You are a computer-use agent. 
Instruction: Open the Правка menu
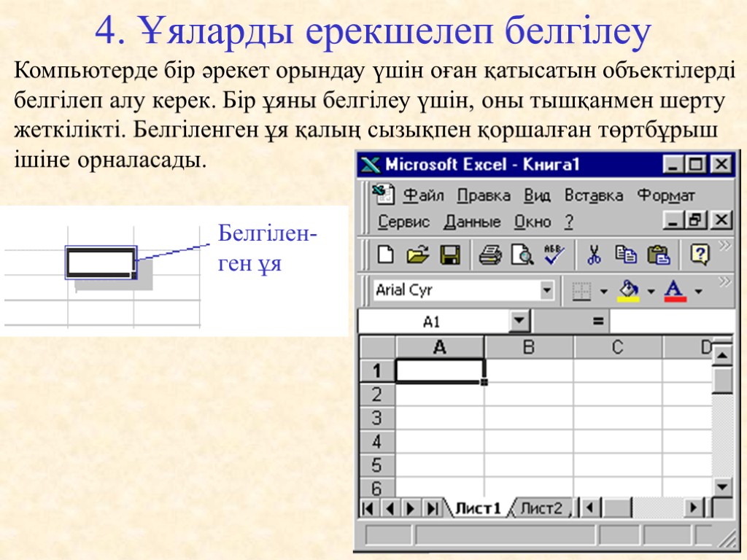point(484,195)
